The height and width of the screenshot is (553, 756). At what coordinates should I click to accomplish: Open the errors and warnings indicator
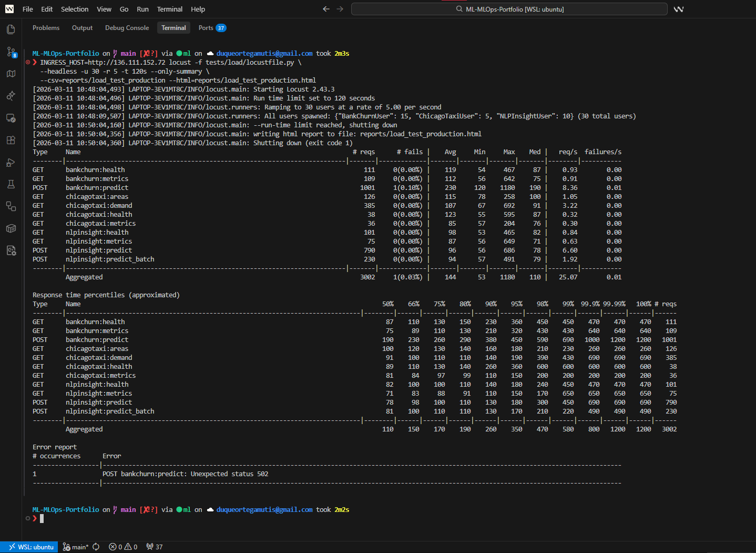click(123, 547)
